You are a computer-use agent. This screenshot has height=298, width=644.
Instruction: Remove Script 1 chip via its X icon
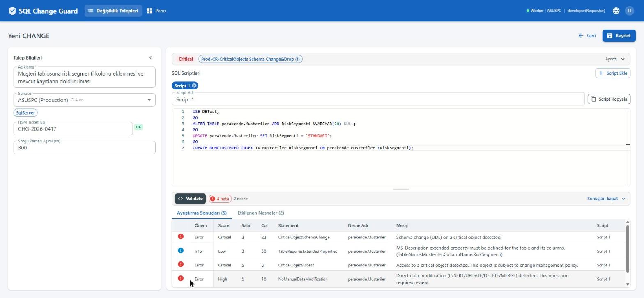[x=194, y=85]
